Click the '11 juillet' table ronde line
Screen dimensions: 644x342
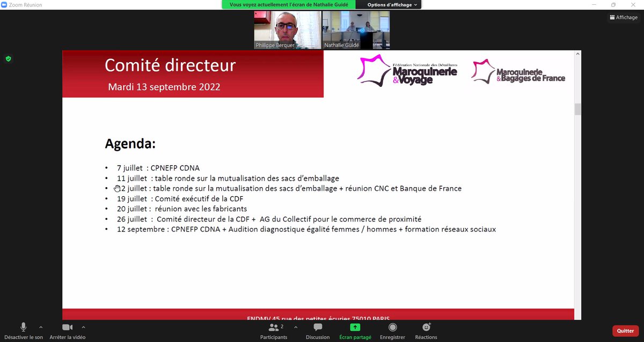click(228, 178)
